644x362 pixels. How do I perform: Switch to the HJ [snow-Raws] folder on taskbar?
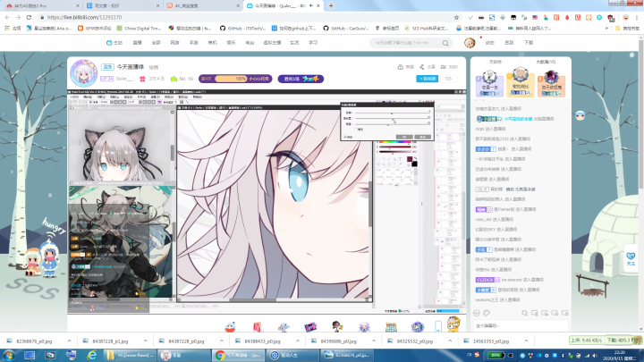click(131, 355)
